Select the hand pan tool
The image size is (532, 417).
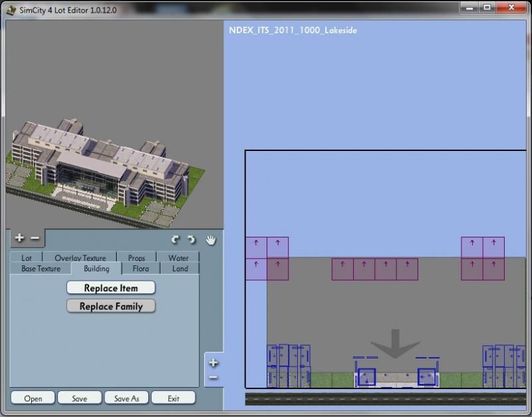click(x=211, y=240)
